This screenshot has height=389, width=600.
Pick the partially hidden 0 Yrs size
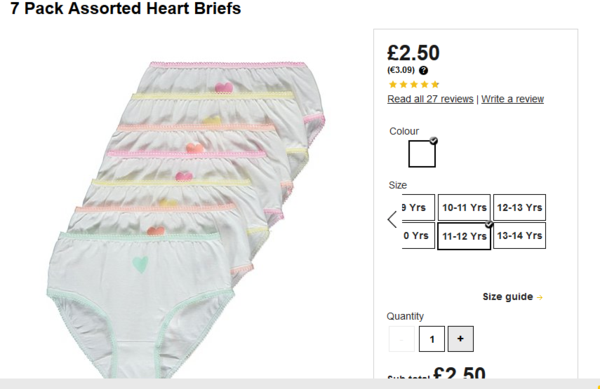point(418,236)
